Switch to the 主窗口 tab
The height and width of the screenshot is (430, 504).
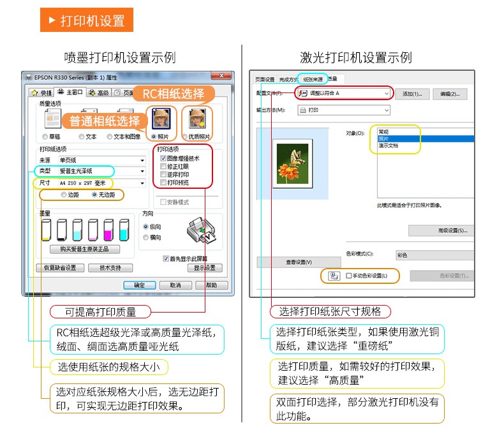(x=70, y=93)
